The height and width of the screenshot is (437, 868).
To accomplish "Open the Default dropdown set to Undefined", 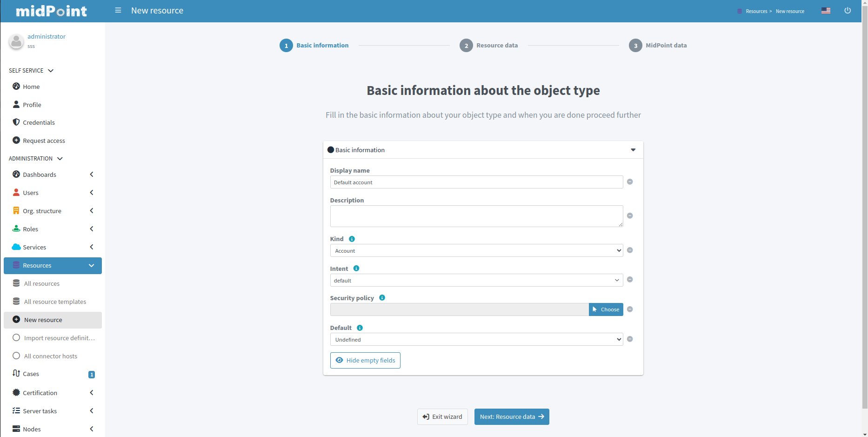I will click(x=476, y=340).
